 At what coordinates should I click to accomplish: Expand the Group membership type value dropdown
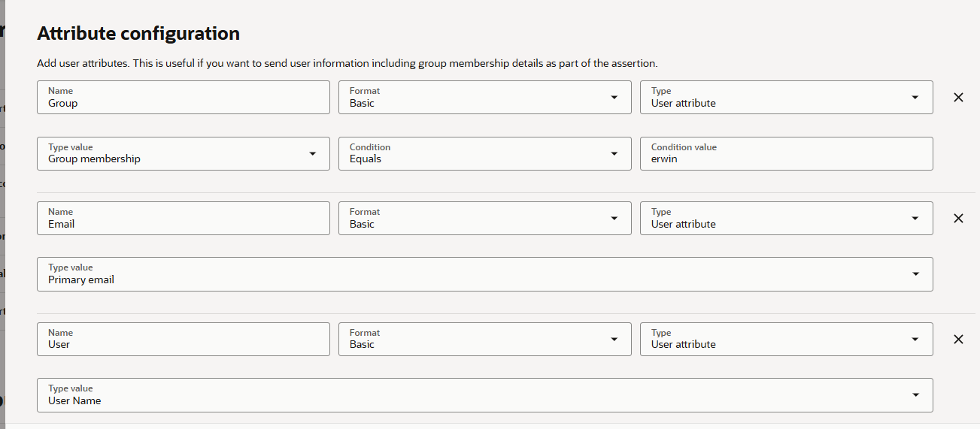click(183, 154)
